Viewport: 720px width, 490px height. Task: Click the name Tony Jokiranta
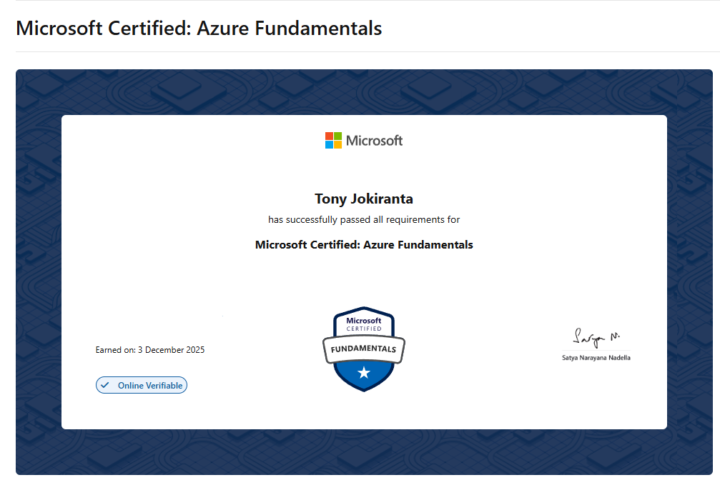[364, 199]
